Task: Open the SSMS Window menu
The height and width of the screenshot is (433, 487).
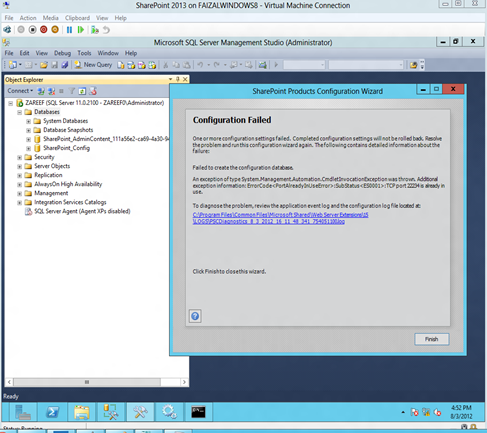Action: pos(108,53)
